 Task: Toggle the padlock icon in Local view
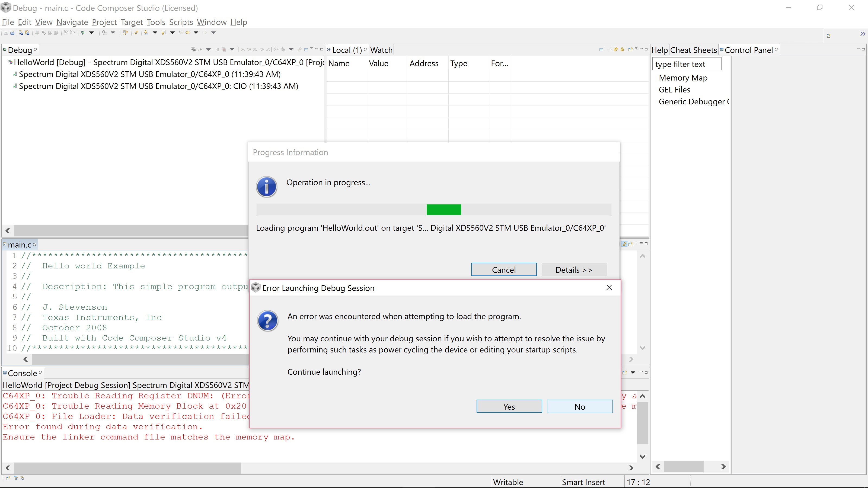[622, 50]
